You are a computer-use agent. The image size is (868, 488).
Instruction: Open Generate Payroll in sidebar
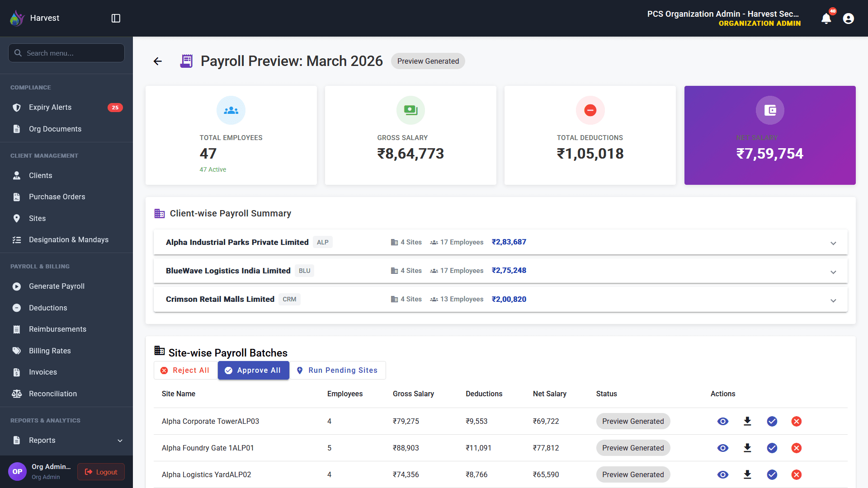coord(66,286)
